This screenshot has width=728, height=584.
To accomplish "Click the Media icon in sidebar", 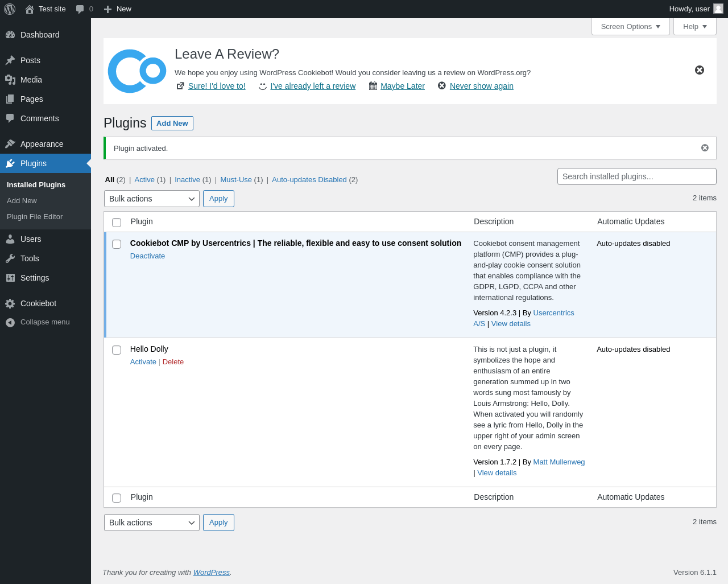I will pyautogui.click(x=10, y=80).
